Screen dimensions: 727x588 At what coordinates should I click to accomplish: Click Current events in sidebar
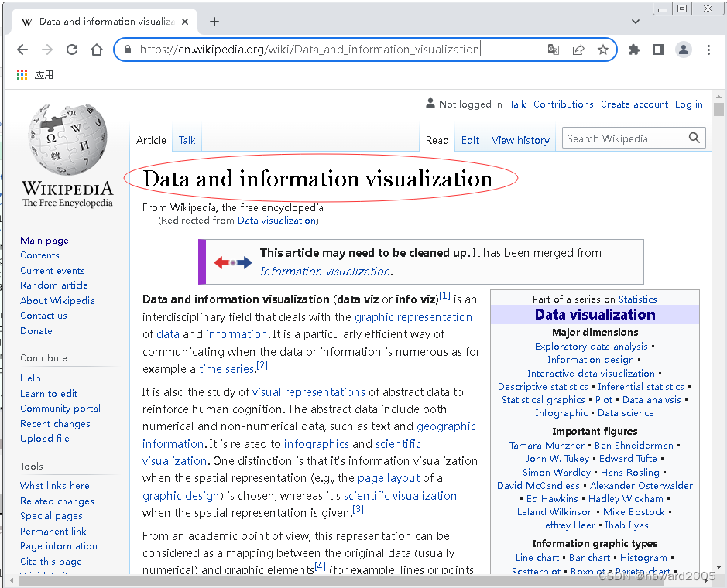[x=53, y=271]
